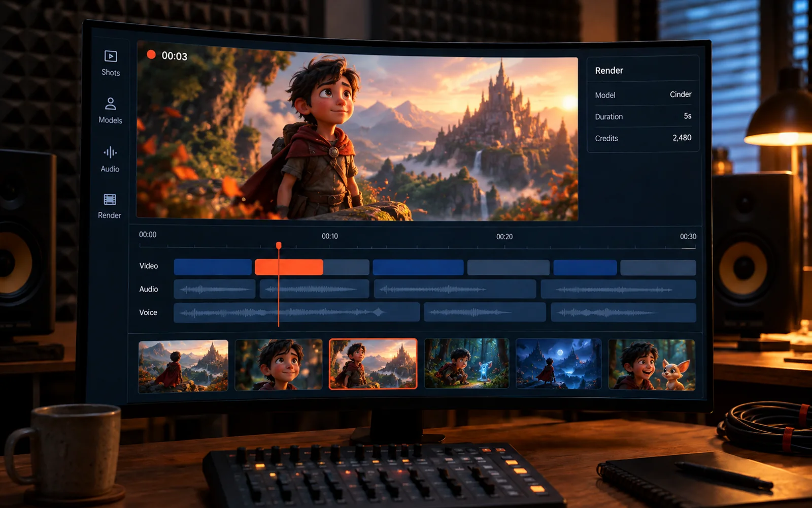Open the Models section in the sidebar
Viewport: 812px width, 508px height.
[110, 111]
